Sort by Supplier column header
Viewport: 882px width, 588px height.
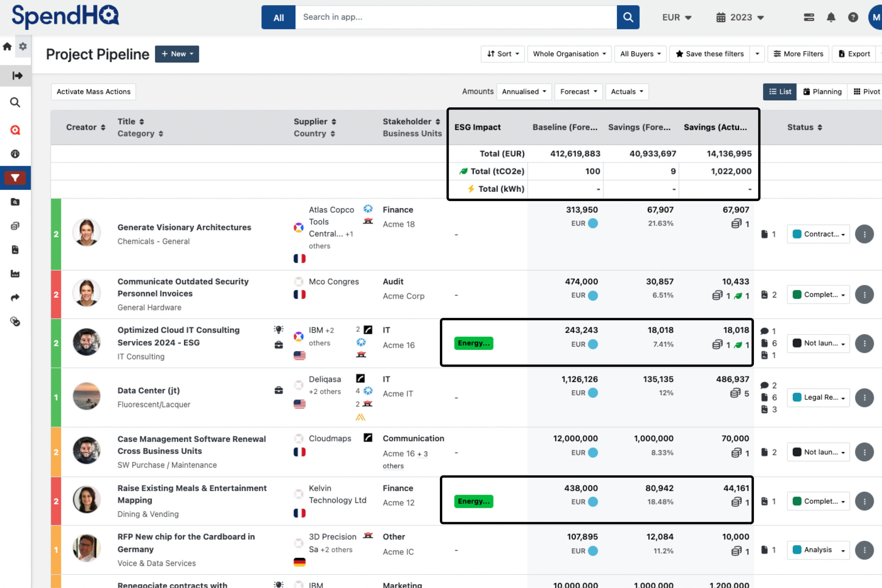[x=315, y=122]
